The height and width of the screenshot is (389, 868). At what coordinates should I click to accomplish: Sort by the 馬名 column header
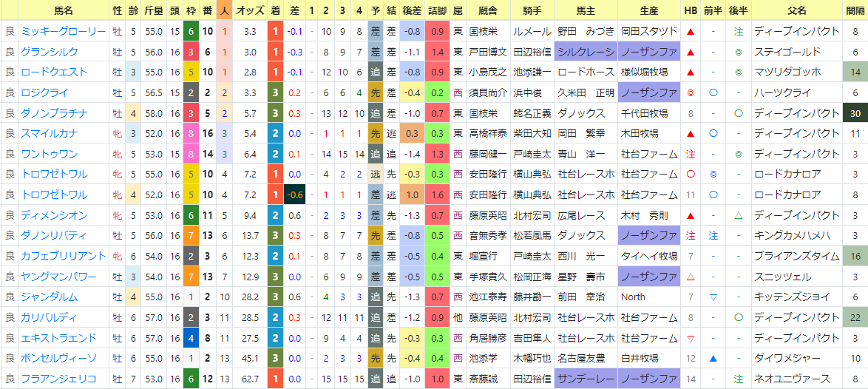click(64, 10)
